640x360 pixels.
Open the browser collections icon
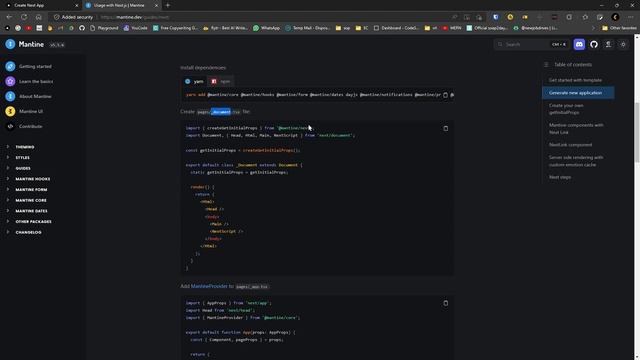(x=600, y=17)
